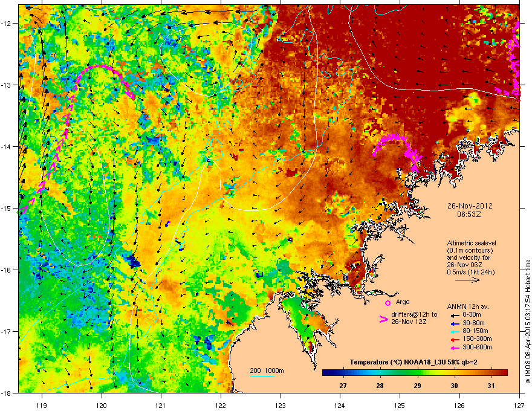The width and height of the screenshot is (532, 411).
Task: Click the longitude axis label 126
Action: (459, 405)
